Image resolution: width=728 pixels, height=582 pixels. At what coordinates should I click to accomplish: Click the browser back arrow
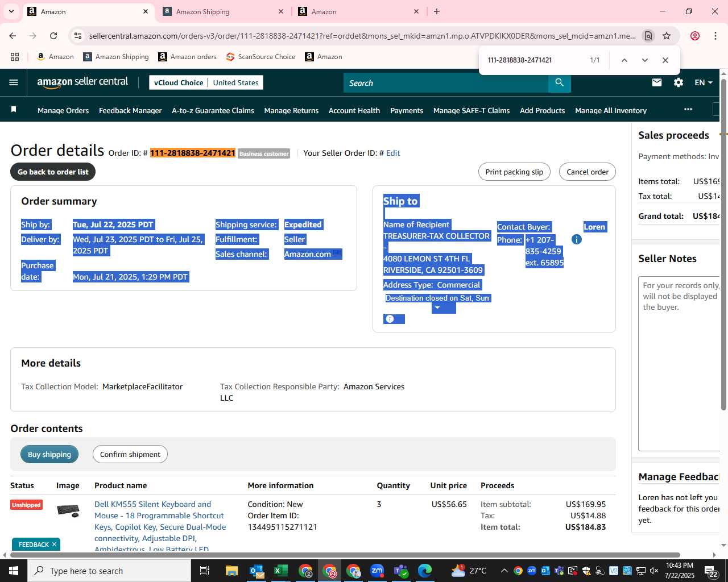point(13,36)
